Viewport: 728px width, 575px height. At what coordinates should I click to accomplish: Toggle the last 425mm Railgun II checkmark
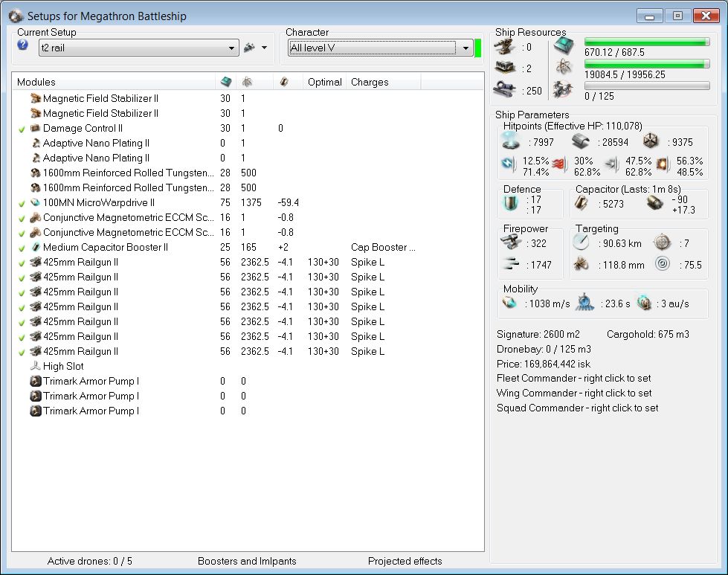tap(22, 352)
